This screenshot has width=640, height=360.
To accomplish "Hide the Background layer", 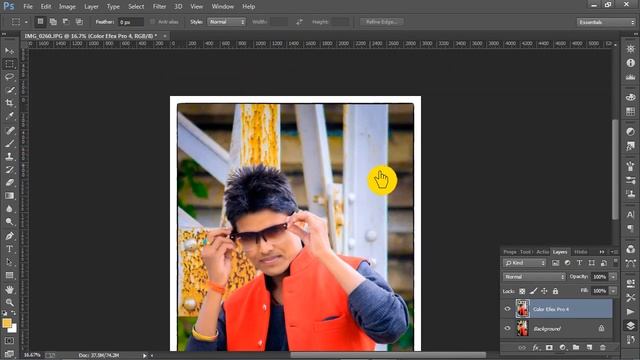I will coord(507,328).
